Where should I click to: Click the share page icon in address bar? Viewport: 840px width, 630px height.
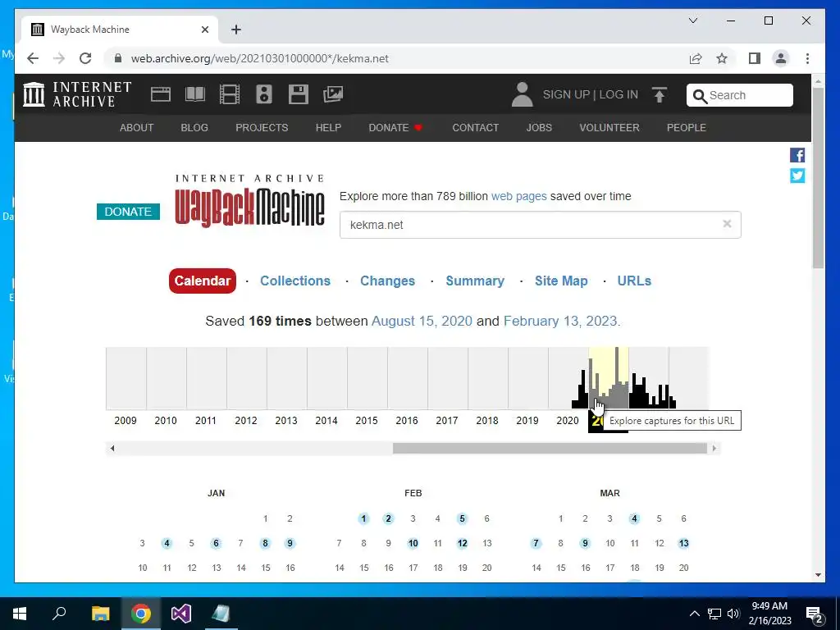696,58
